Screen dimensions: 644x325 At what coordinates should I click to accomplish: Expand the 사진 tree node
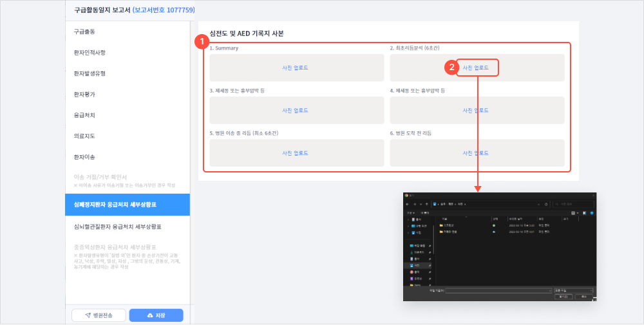408,233
